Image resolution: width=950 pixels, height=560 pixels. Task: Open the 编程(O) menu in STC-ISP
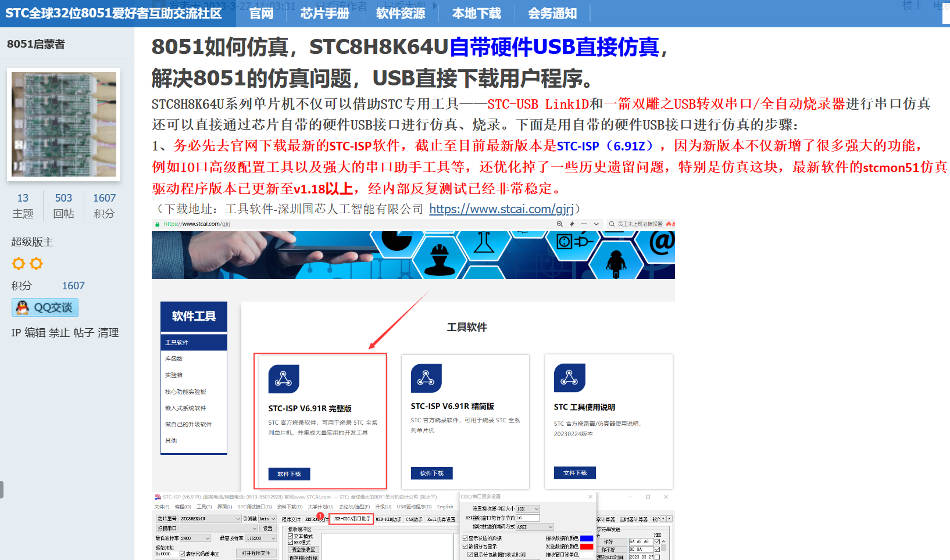point(183,507)
